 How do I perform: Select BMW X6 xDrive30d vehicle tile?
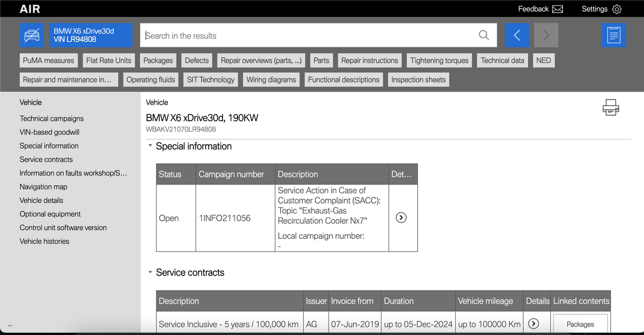pos(91,35)
